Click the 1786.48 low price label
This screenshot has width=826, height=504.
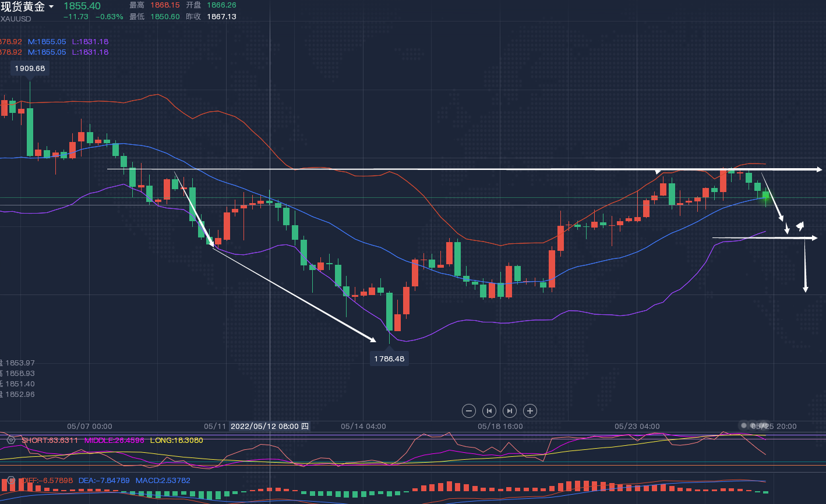point(389,359)
